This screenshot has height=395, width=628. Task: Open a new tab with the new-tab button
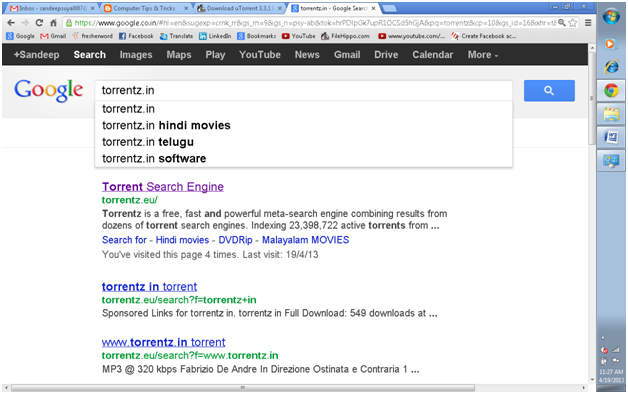[390, 8]
